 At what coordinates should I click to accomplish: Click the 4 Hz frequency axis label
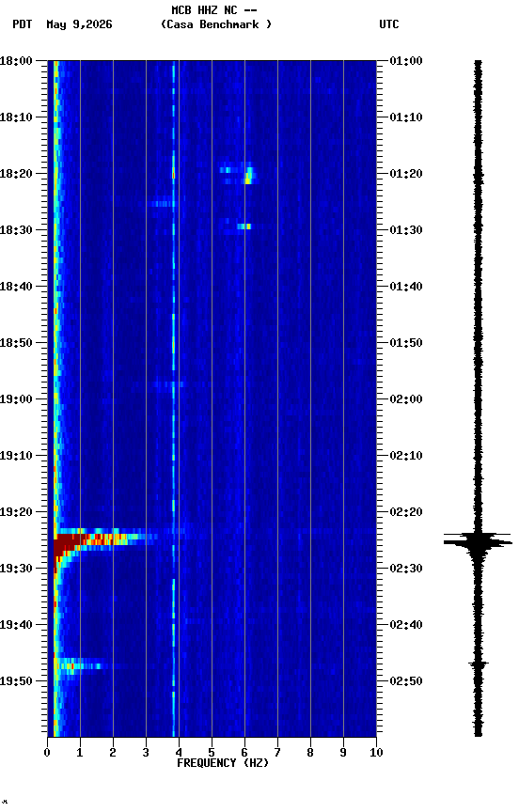click(x=179, y=753)
